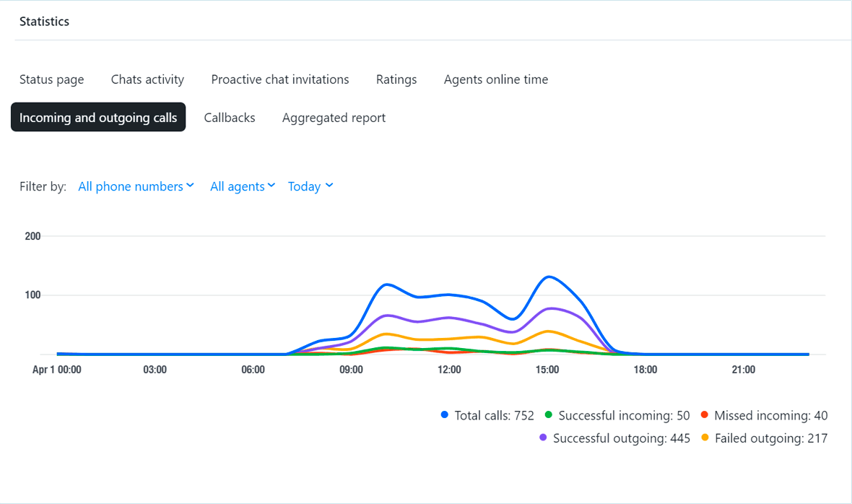Switch to the Callbacks tab
The image size is (852, 504).
(229, 117)
